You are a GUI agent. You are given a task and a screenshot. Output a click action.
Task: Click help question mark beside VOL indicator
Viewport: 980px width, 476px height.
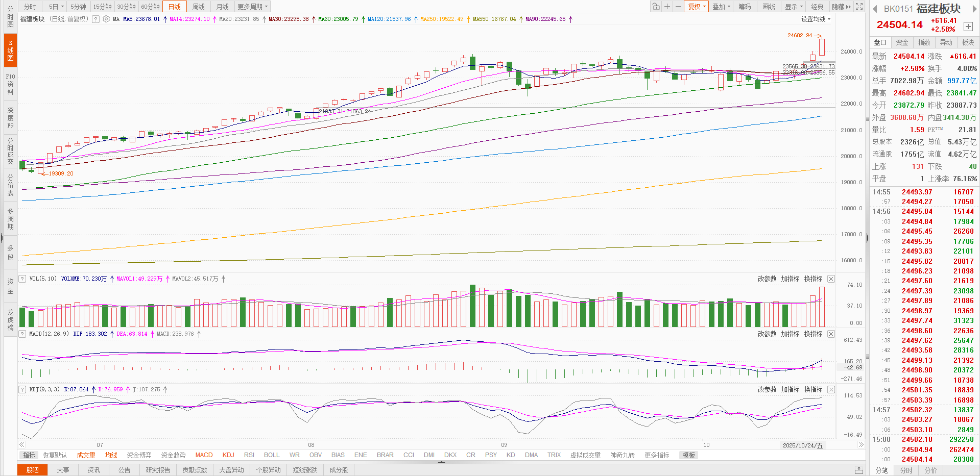click(x=22, y=279)
